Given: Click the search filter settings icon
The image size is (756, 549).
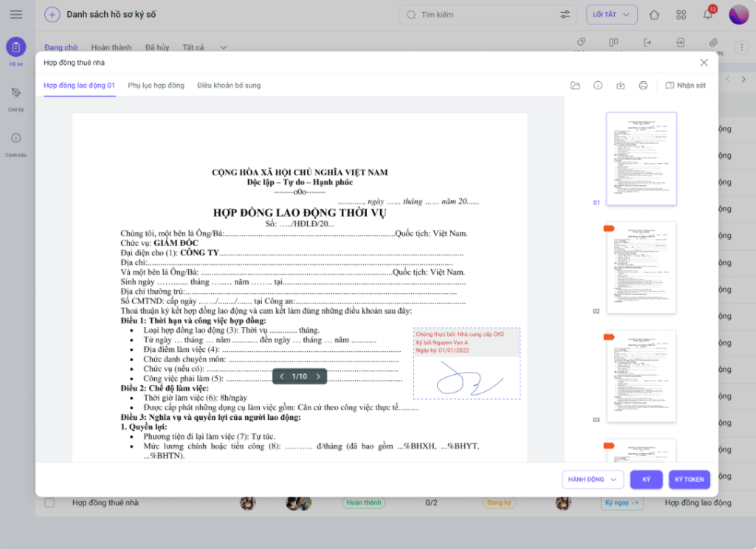Looking at the screenshot, I should pyautogui.click(x=565, y=15).
